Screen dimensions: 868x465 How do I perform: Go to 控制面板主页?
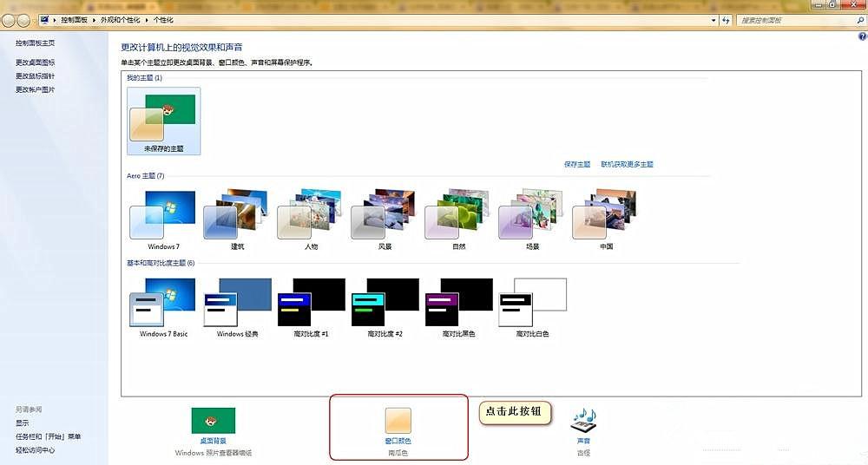tap(36, 43)
